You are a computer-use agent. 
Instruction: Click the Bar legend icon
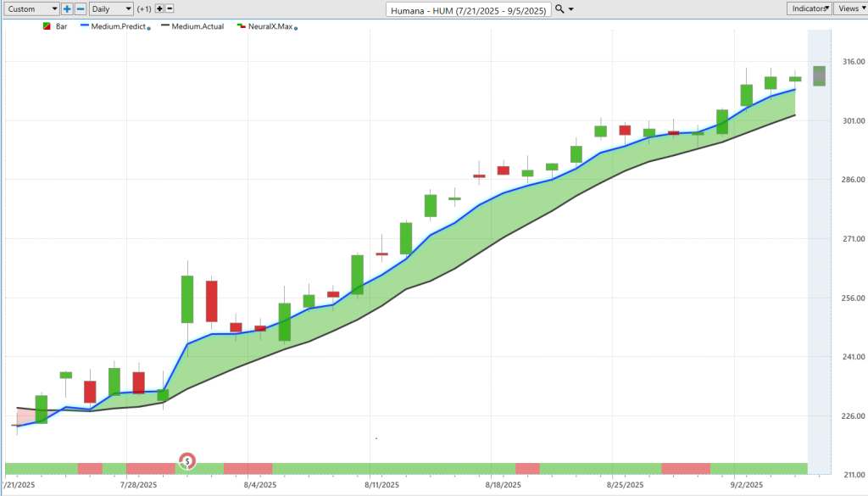tap(45, 27)
